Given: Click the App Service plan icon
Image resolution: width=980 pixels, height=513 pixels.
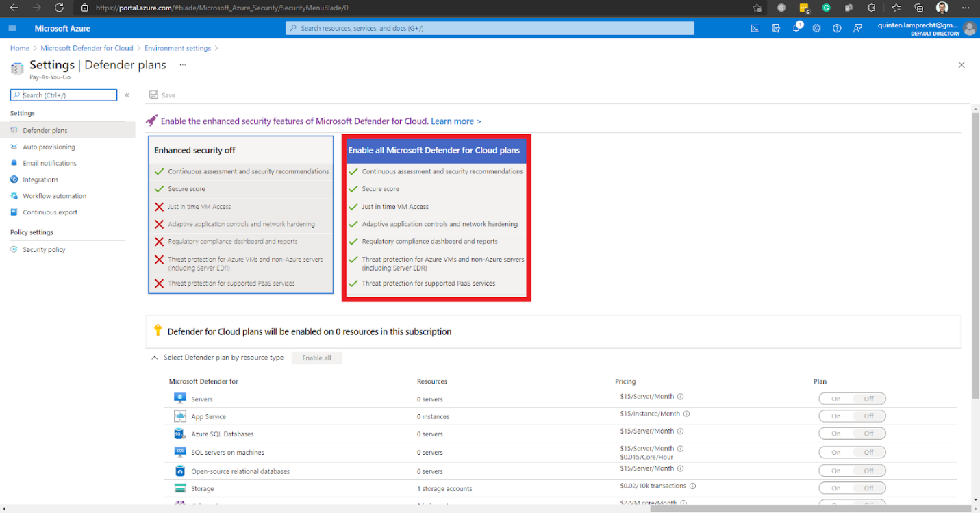Looking at the screenshot, I should pos(180,416).
